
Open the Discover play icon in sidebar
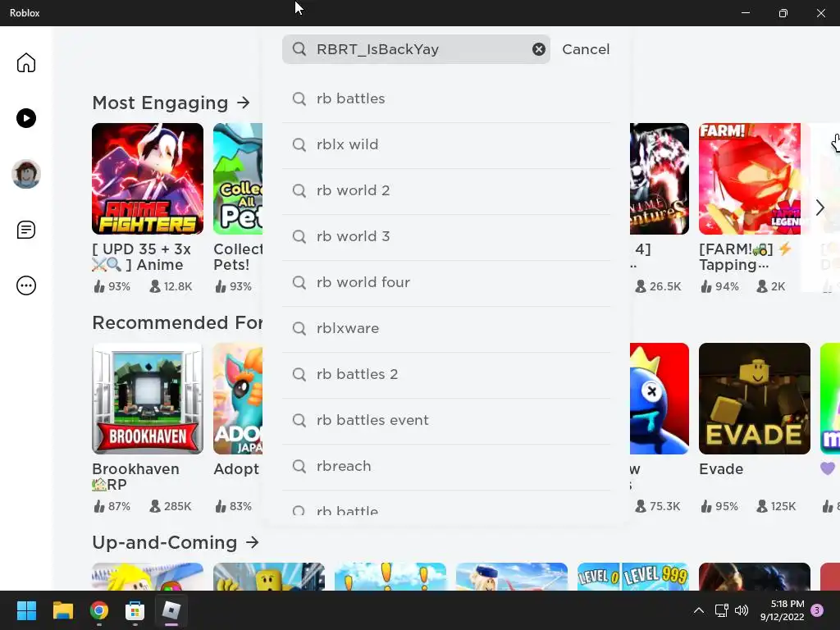point(25,118)
